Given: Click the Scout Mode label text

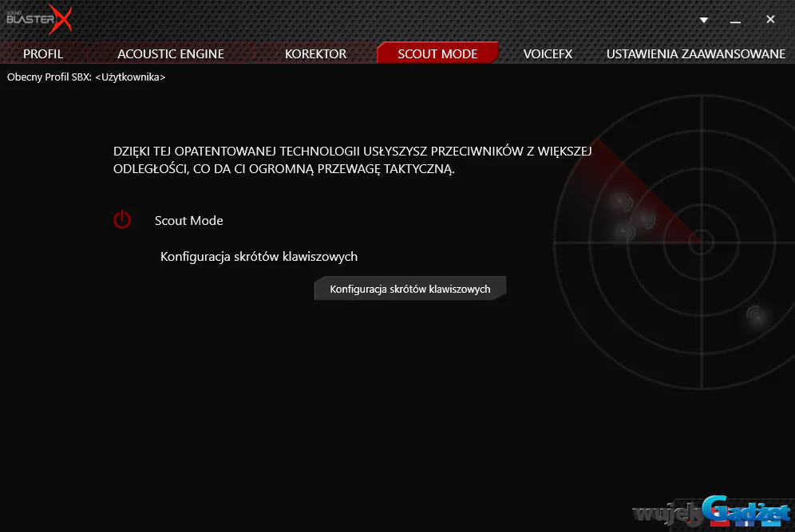Looking at the screenshot, I should coord(189,220).
